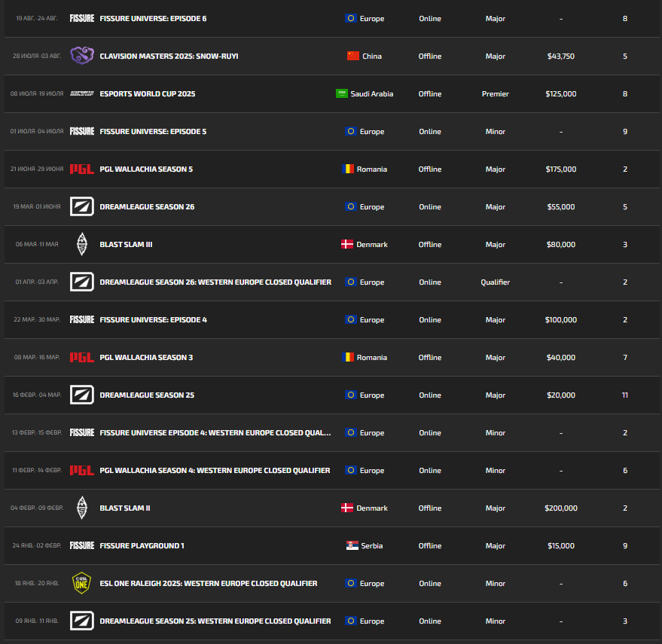Image resolution: width=662 pixels, height=644 pixels.
Task: Open Fissure Universe: Episode 4 main event
Action: pyautogui.click(x=153, y=319)
